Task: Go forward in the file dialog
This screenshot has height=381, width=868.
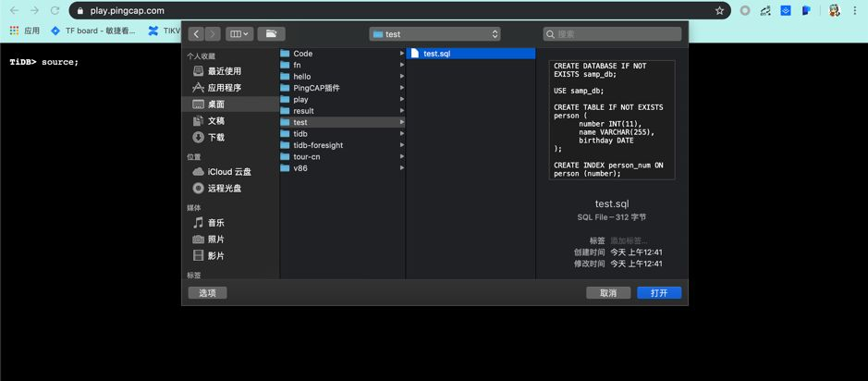Action: coord(213,34)
